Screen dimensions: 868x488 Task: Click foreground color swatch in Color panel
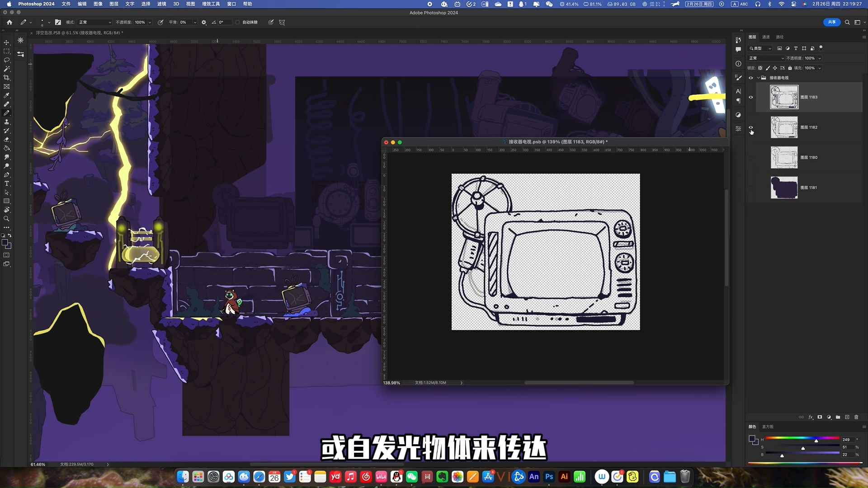pos(752,439)
